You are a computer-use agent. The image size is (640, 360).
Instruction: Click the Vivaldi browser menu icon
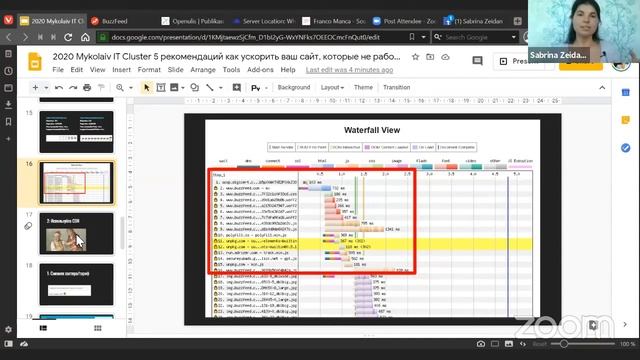[x=8, y=20]
